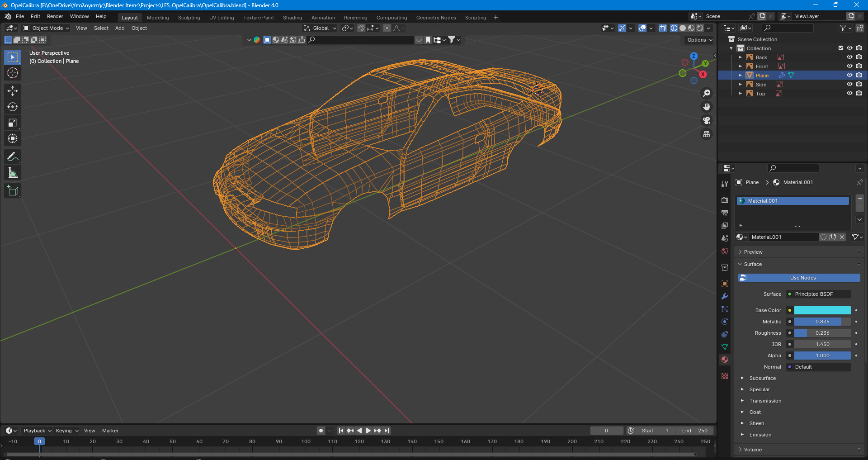
Task: Select the Rotate tool
Action: (13, 107)
